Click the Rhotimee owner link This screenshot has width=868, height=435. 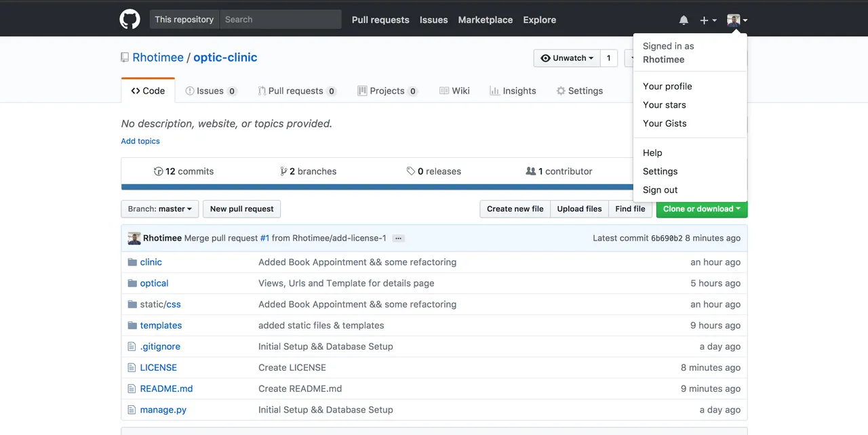[x=158, y=58]
